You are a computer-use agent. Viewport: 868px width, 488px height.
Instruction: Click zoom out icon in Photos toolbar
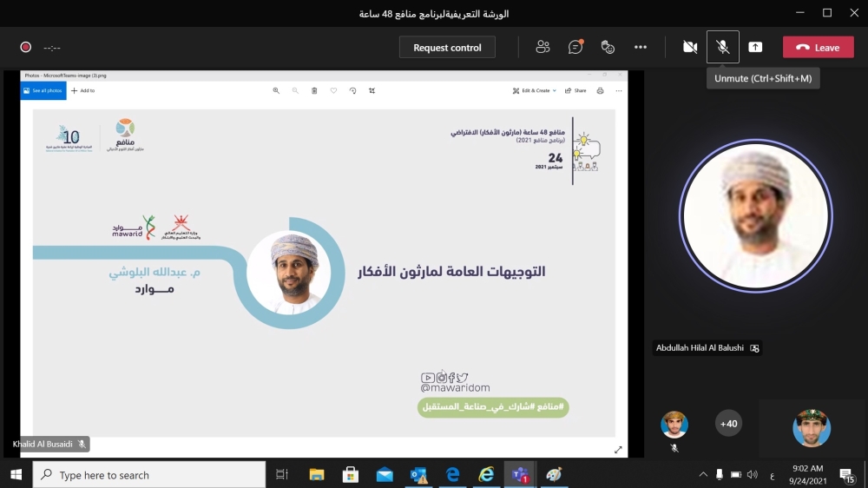point(295,90)
